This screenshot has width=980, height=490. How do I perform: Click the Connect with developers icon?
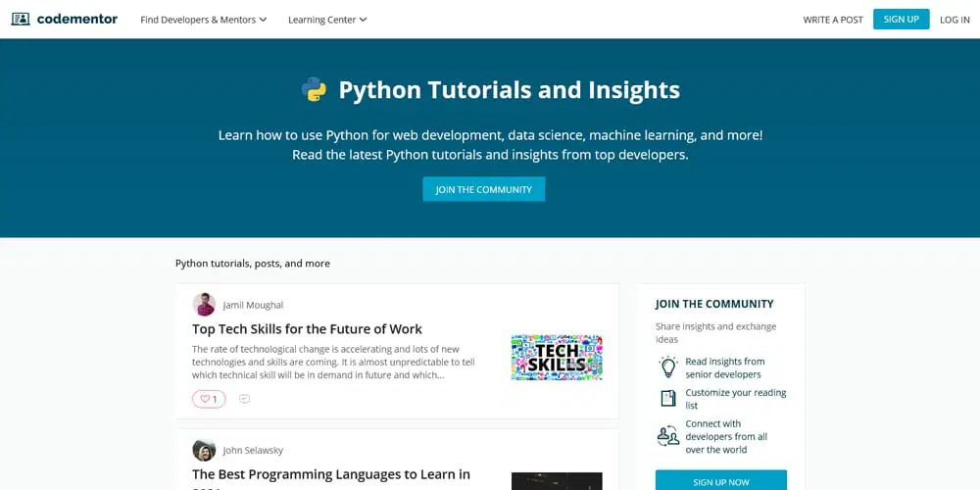668,436
